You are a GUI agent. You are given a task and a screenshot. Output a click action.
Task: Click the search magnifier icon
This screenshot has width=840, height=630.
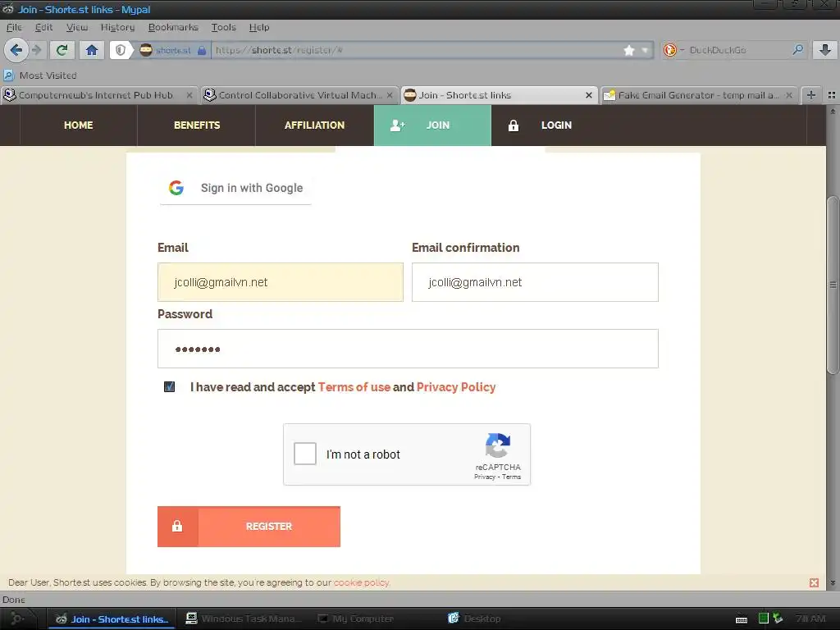pyautogui.click(x=797, y=50)
